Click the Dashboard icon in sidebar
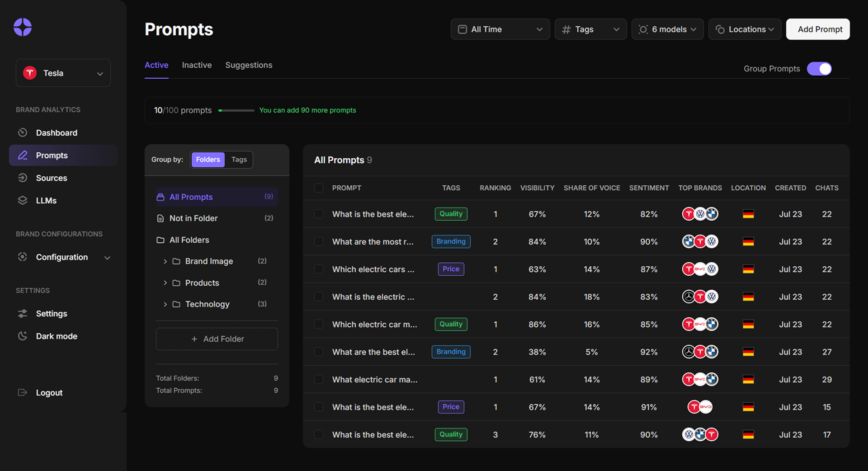The height and width of the screenshot is (471, 868). [23, 132]
